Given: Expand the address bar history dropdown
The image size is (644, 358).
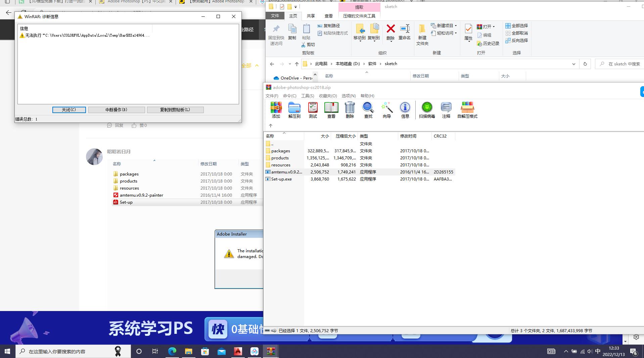Looking at the screenshot, I should point(573,64).
